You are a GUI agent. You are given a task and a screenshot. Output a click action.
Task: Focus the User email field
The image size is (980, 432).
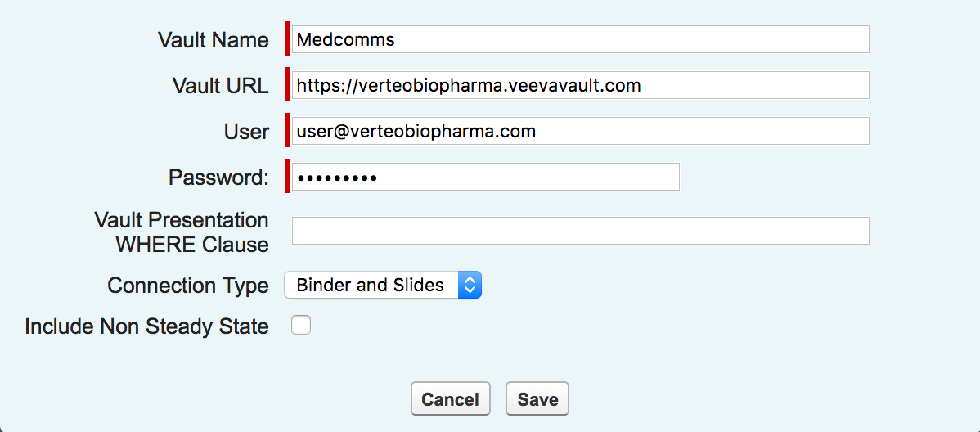(580, 131)
